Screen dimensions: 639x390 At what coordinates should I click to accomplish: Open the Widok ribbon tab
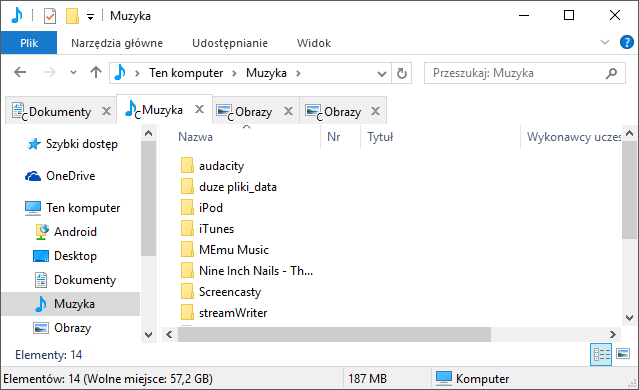coord(314,43)
